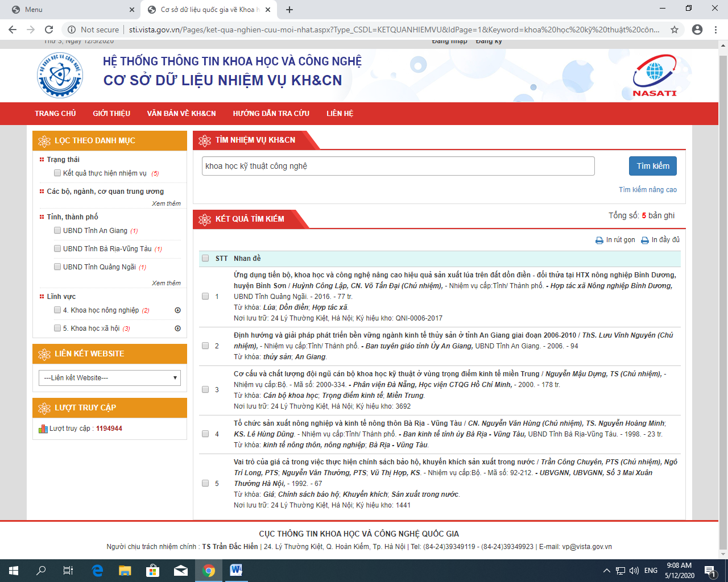The width and height of the screenshot is (728, 582).
Task: Tick Kết quả thực hiện nhiệm vụ checkbox
Action: [x=57, y=173]
